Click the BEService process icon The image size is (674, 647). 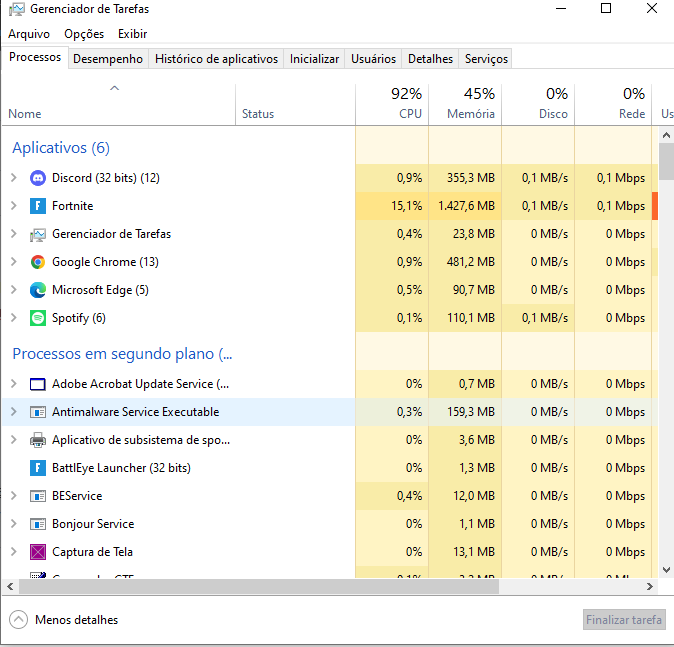[x=38, y=496]
